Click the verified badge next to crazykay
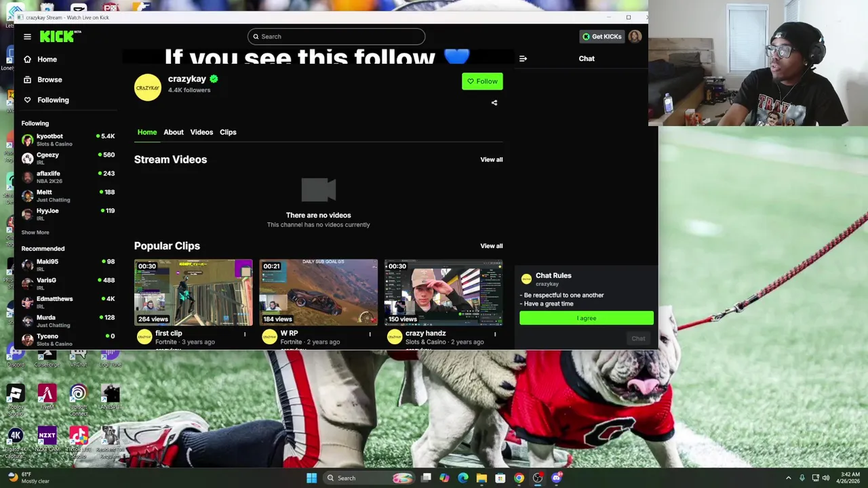868x488 pixels. pos(214,79)
